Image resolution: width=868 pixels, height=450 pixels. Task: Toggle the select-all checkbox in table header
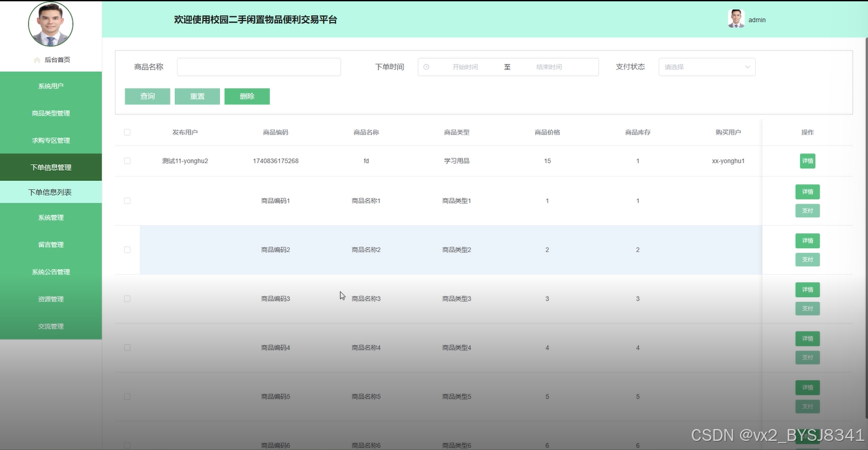(127, 132)
